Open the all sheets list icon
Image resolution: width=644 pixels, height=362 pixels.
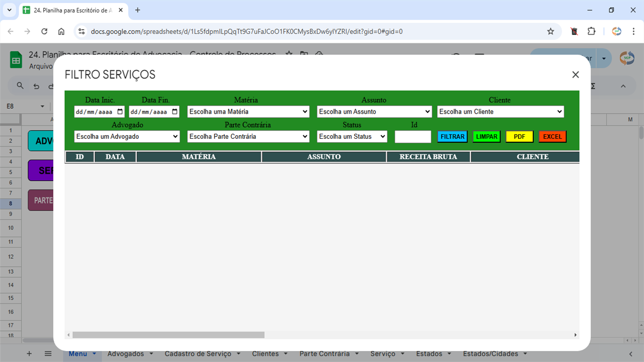coord(48,353)
